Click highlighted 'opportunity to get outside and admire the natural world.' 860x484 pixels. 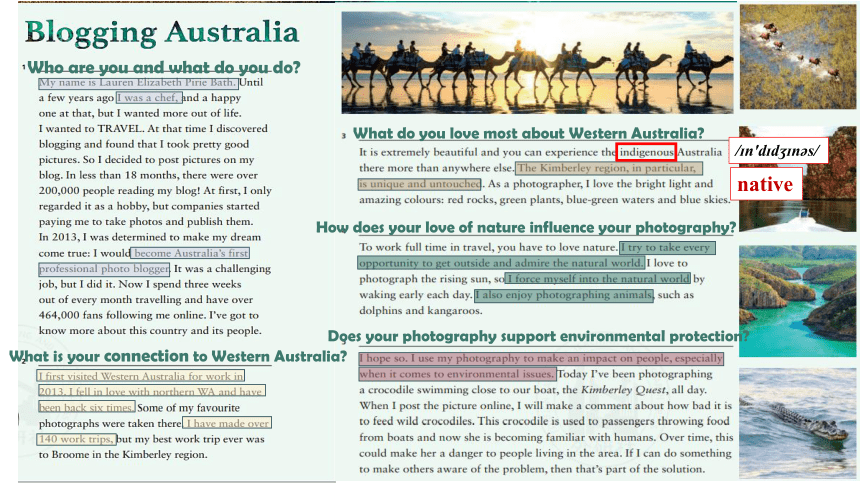501,263
